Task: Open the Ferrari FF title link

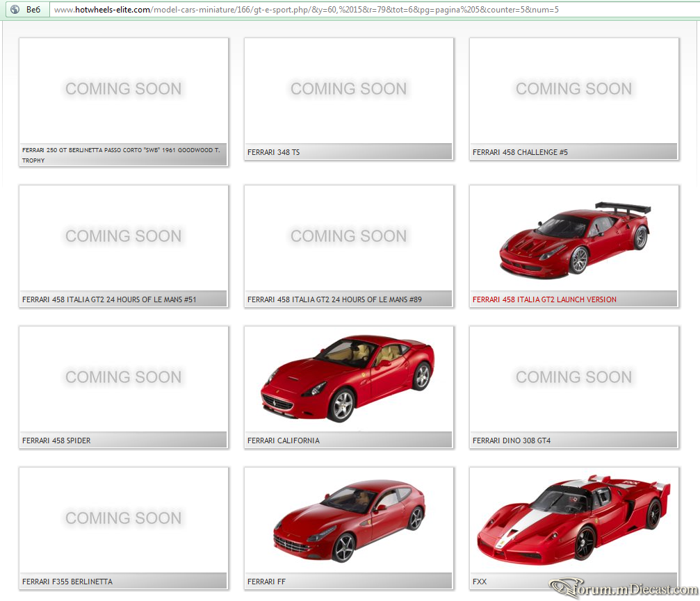Action: (266, 582)
